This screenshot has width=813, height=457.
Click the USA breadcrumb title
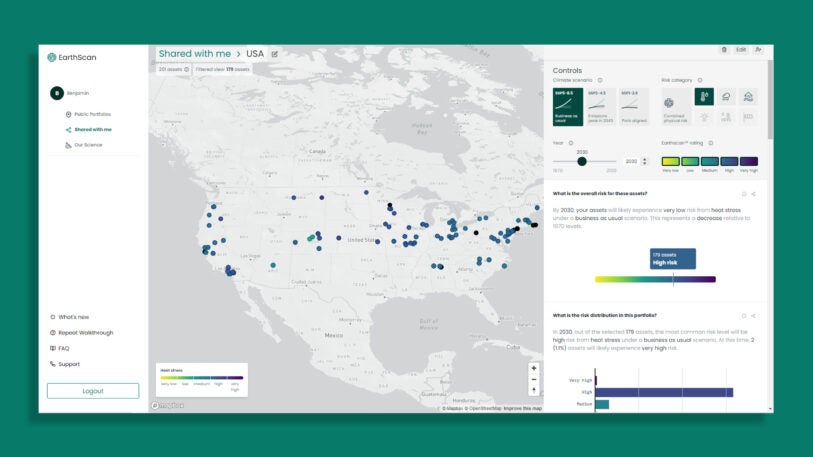click(255, 54)
